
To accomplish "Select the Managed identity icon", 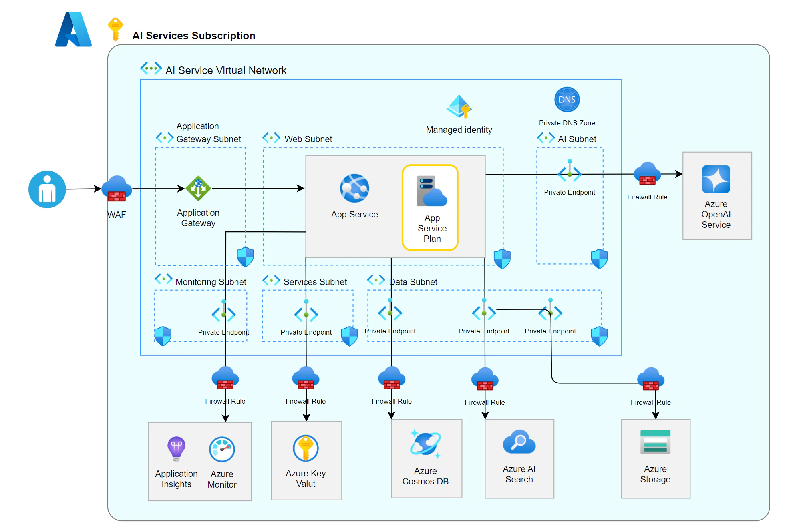I will tap(459, 107).
